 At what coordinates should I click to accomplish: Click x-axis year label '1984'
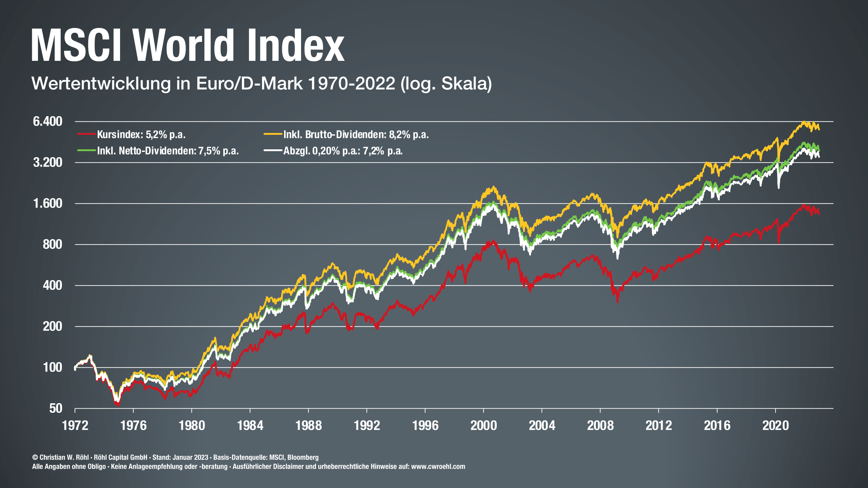[250, 426]
